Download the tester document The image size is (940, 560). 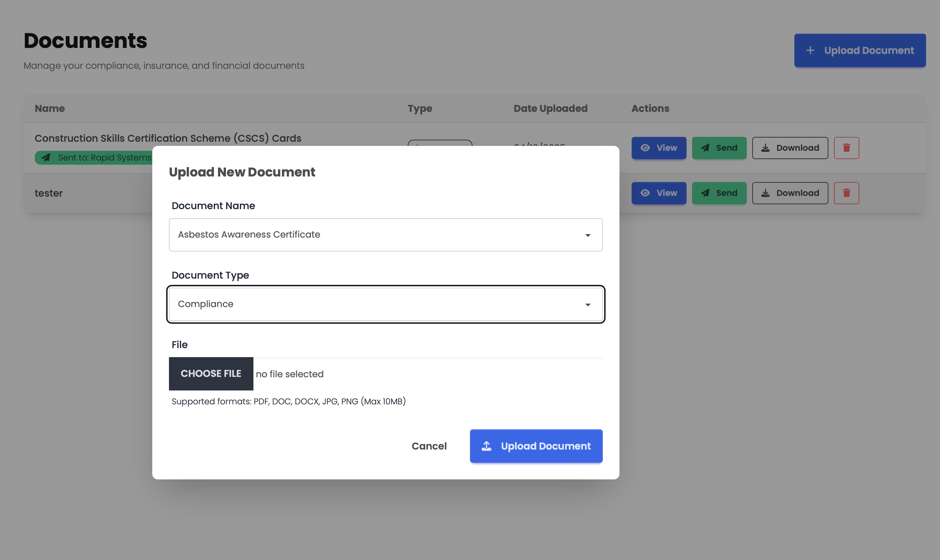(790, 193)
